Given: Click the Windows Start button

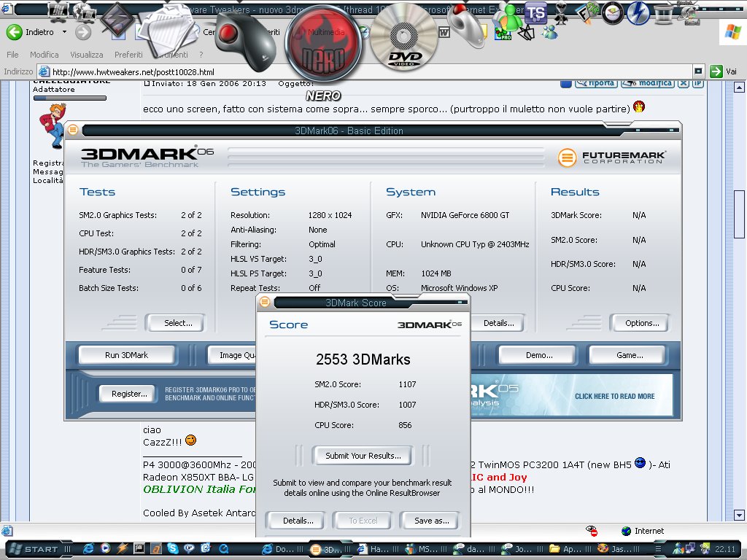Looking at the screenshot, I should (x=35, y=549).
